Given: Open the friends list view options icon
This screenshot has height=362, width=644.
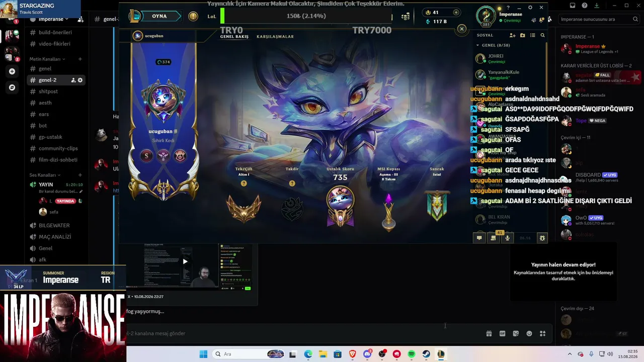Looking at the screenshot, I should [x=532, y=35].
